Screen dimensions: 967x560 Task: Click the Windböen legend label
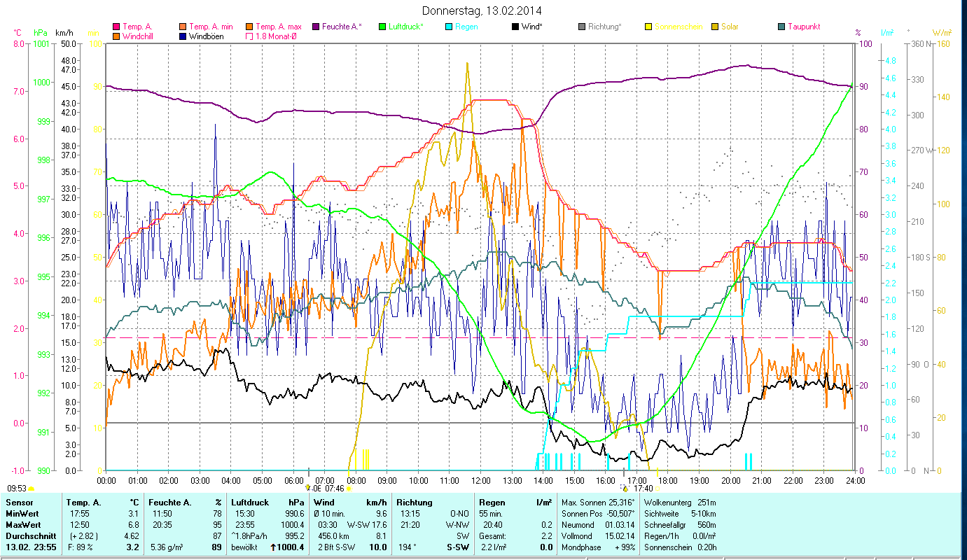point(207,36)
